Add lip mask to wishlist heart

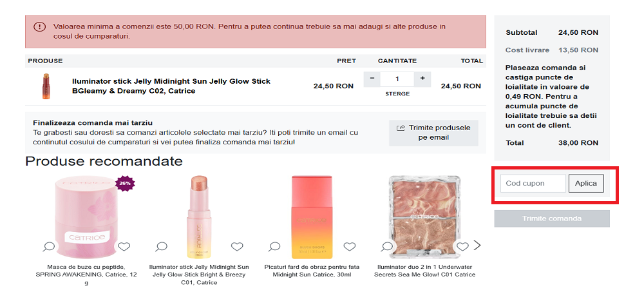124,246
